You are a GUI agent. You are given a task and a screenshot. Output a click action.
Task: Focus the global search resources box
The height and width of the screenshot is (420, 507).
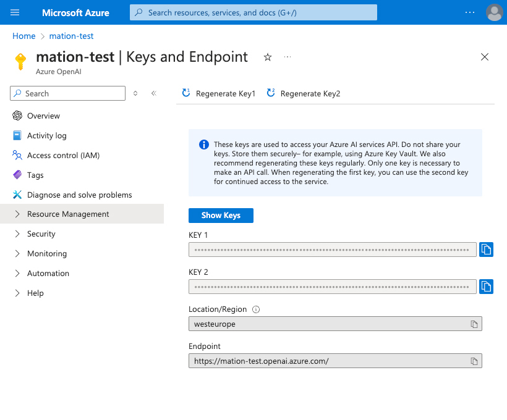coord(253,12)
